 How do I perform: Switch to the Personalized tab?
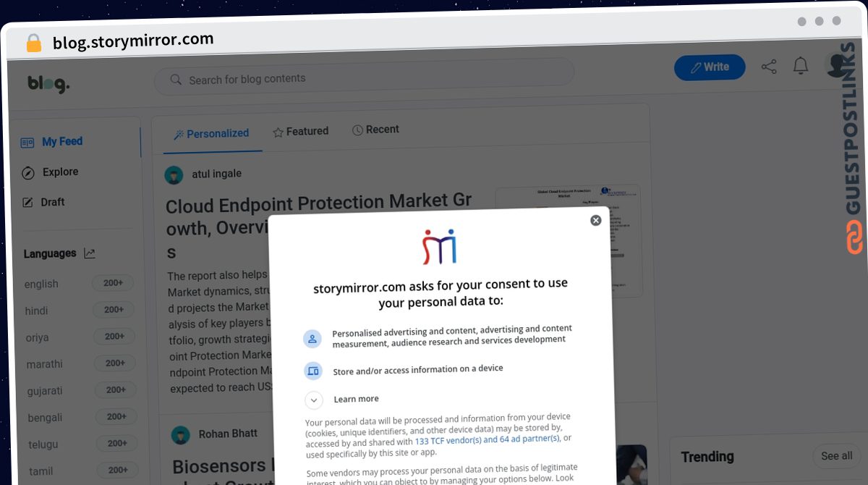211,134
